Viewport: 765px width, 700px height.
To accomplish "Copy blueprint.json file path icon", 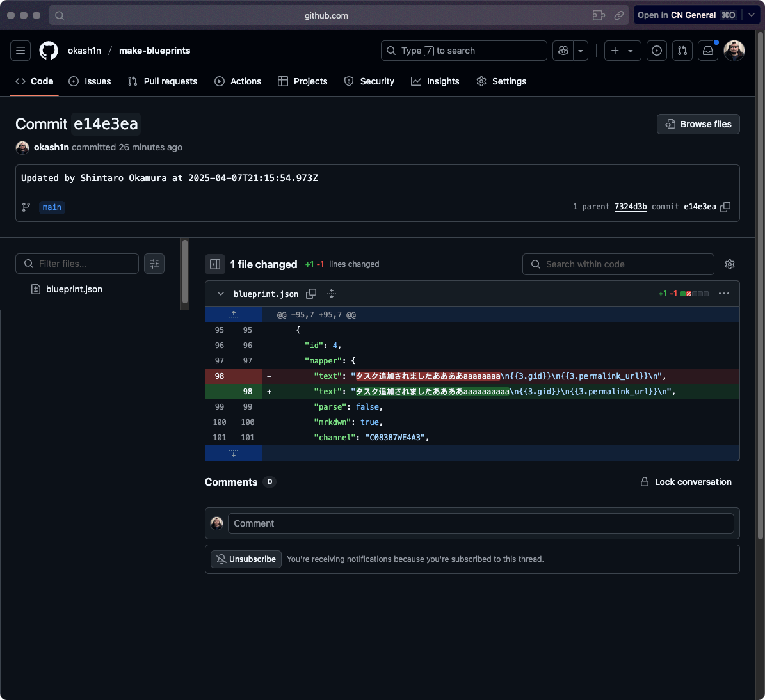I will (311, 294).
